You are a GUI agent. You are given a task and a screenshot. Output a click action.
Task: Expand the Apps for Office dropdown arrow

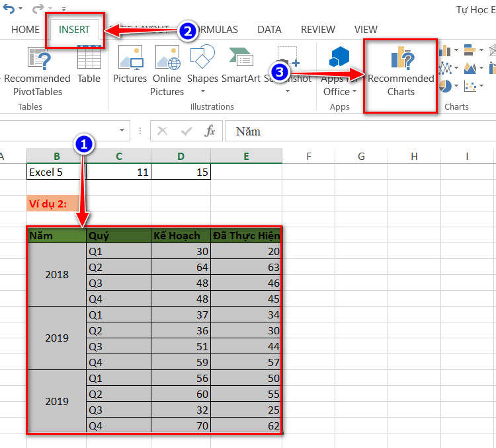(354, 91)
